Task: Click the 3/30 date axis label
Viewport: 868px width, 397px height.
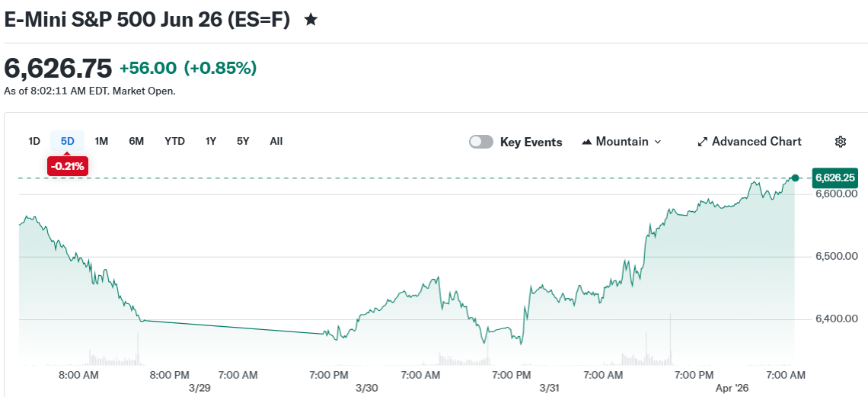Action: point(366,388)
